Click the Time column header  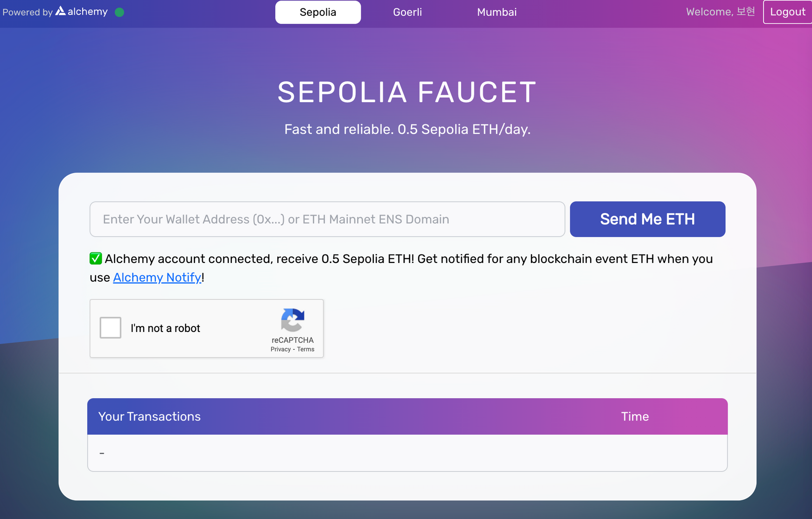coord(635,416)
